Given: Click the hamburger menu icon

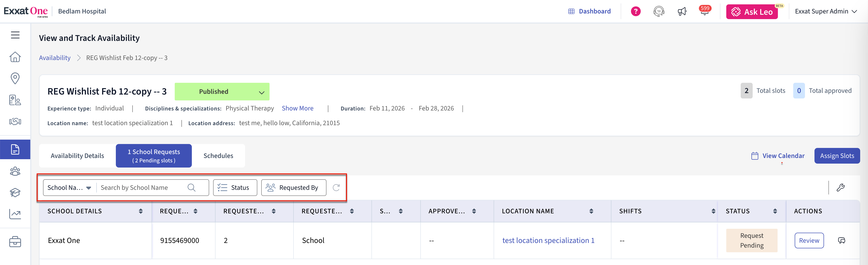Looking at the screenshot, I should tap(15, 35).
